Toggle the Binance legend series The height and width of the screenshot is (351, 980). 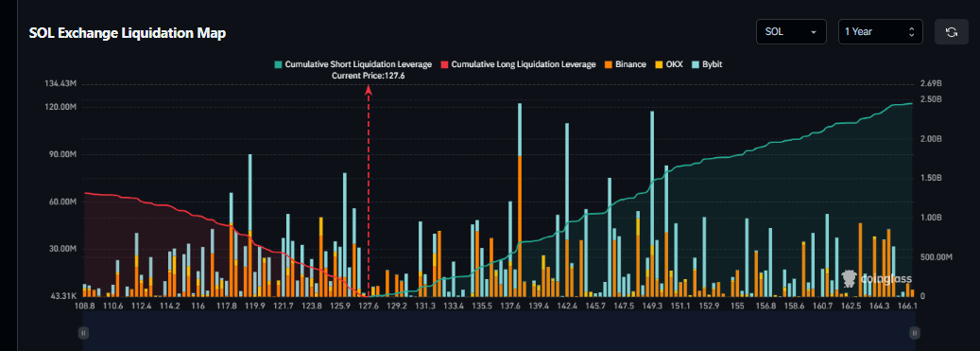click(x=625, y=64)
